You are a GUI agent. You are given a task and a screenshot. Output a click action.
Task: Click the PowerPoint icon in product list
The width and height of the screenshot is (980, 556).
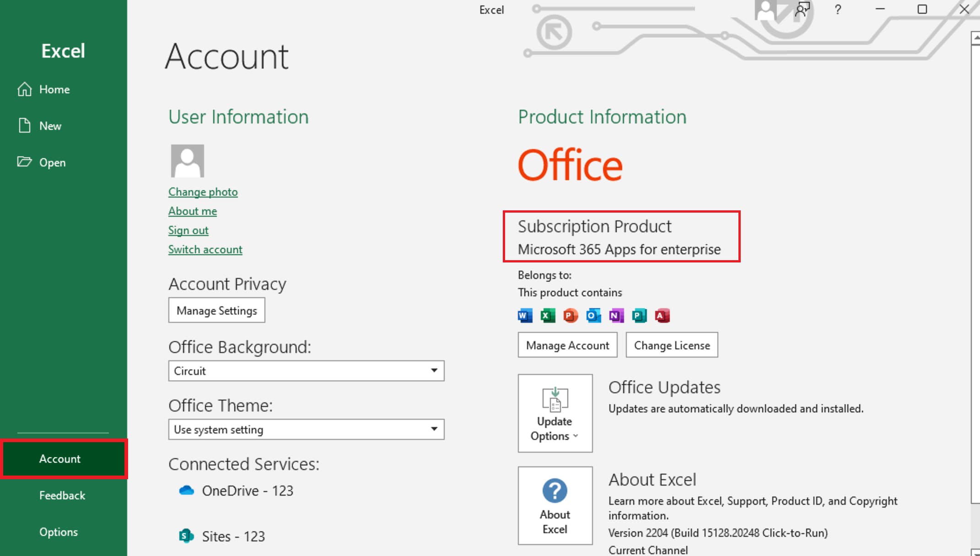[x=571, y=315]
